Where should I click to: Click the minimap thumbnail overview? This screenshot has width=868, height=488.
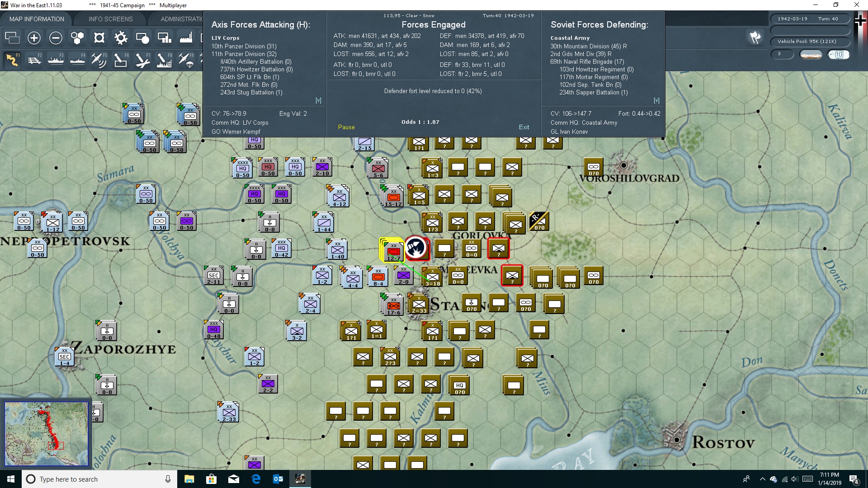(46, 434)
